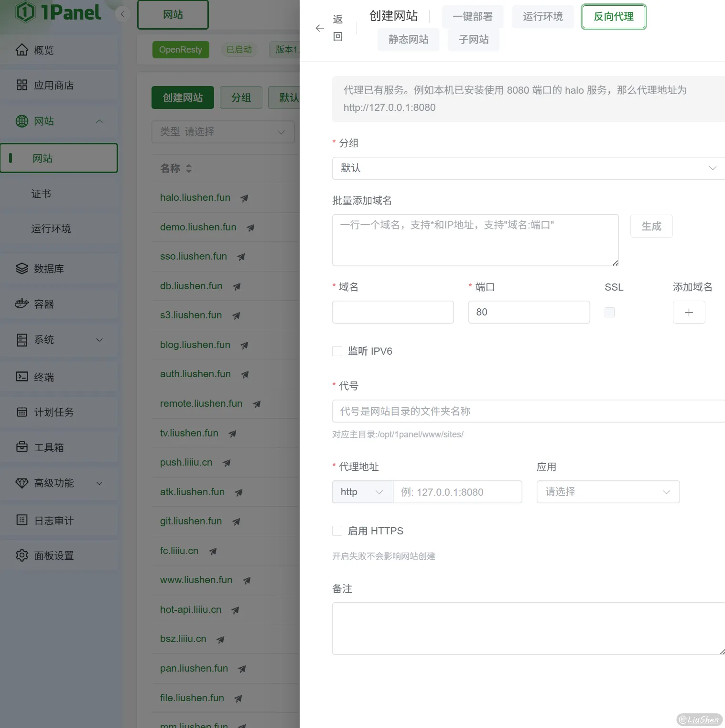Viewport: 725px width, 728px height.
Task: Switch to the 静态网站 tab
Action: (x=408, y=40)
